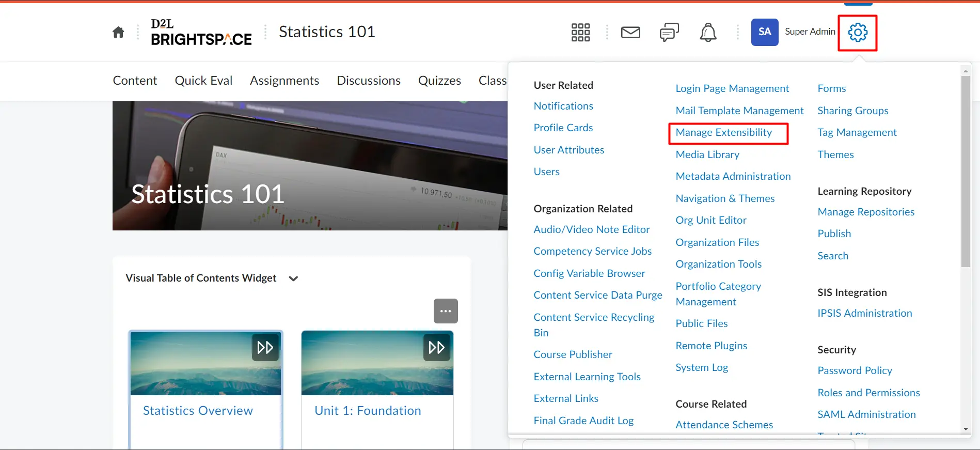The width and height of the screenshot is (980, 450).
Task: Open Manage Repositories link
Action: point(866,212)
